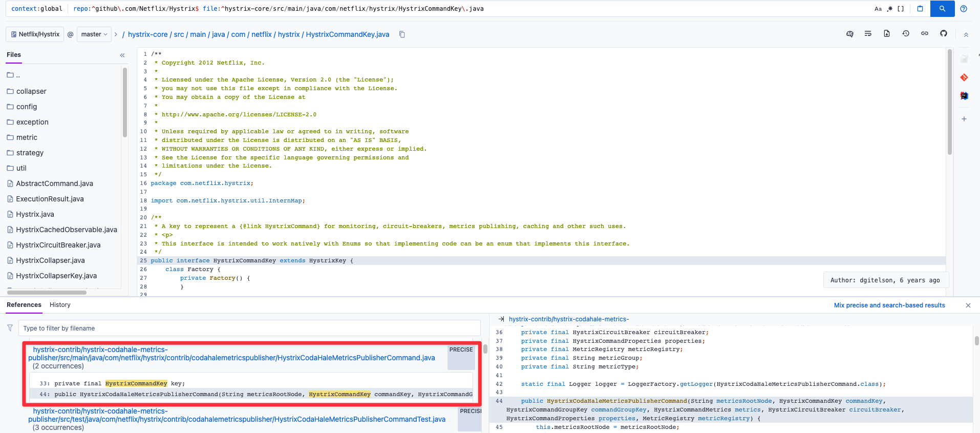Collapse the file action toolbar chevrons

pyautogui.click(x=966, y=35)
